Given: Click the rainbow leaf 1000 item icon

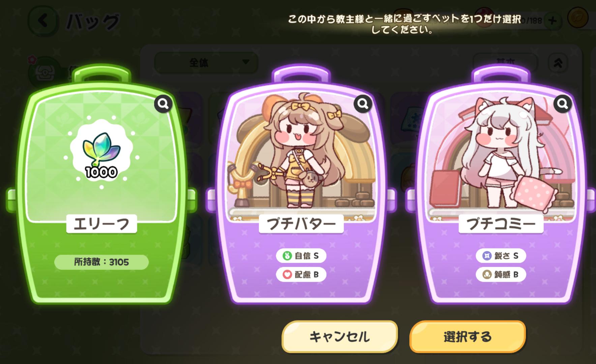Looking at the screenshot, I should [101, 153].
